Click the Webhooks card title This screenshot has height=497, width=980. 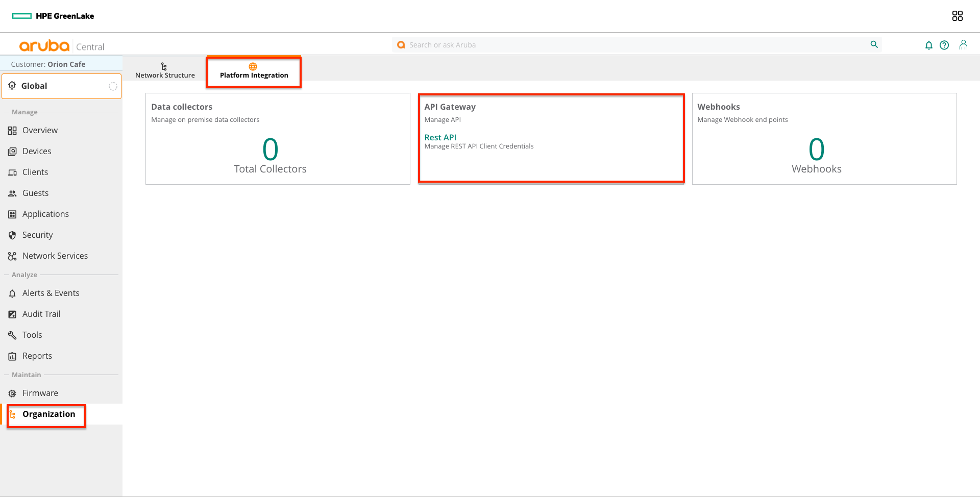[x=719, y=107]
